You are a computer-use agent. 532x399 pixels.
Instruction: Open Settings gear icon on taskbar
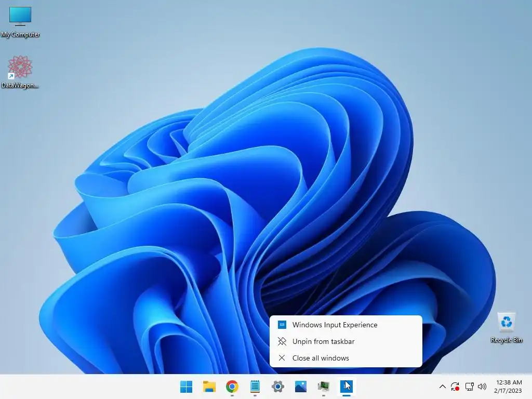(x=277, y=387)
